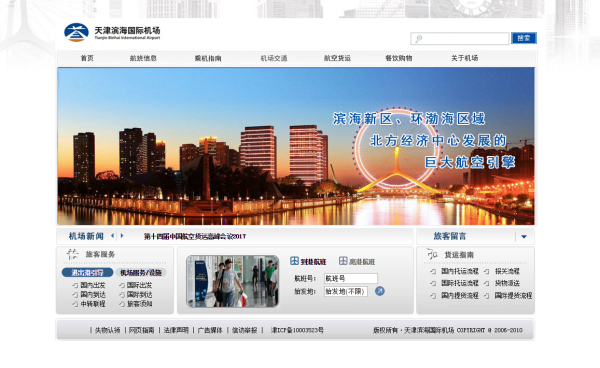This screenshot has height=368, width=600.
Task: Open the 航空货运 menu item
Action: coord(337,58)
